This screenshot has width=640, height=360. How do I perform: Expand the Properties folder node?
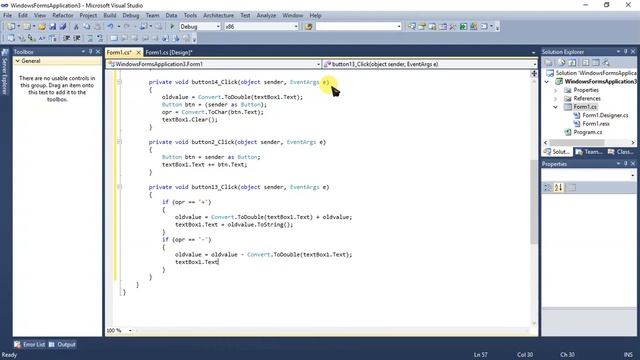click(556, 90)
